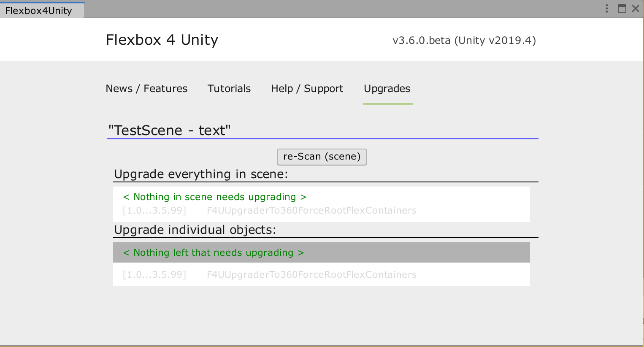
Task: Open the Help / Support tab
Action: point(307,89)
